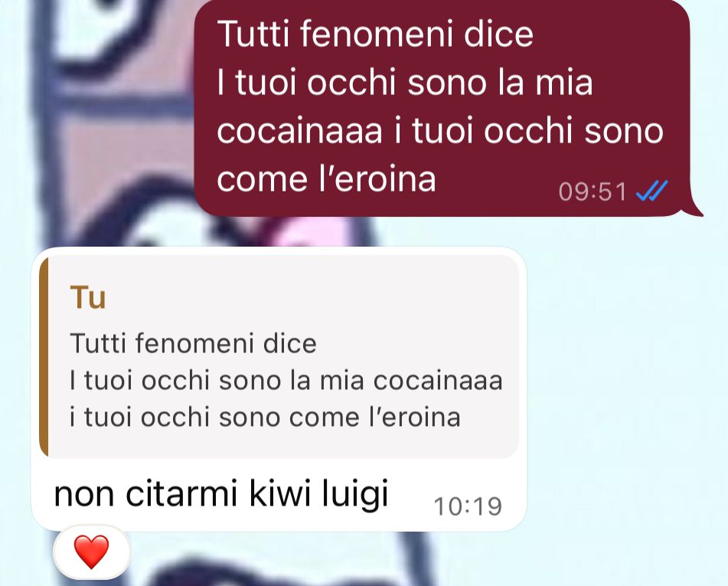Select the 'non citarmi kiwi luigi' text
The image size is (728, 586).
[x=221, y=493]
